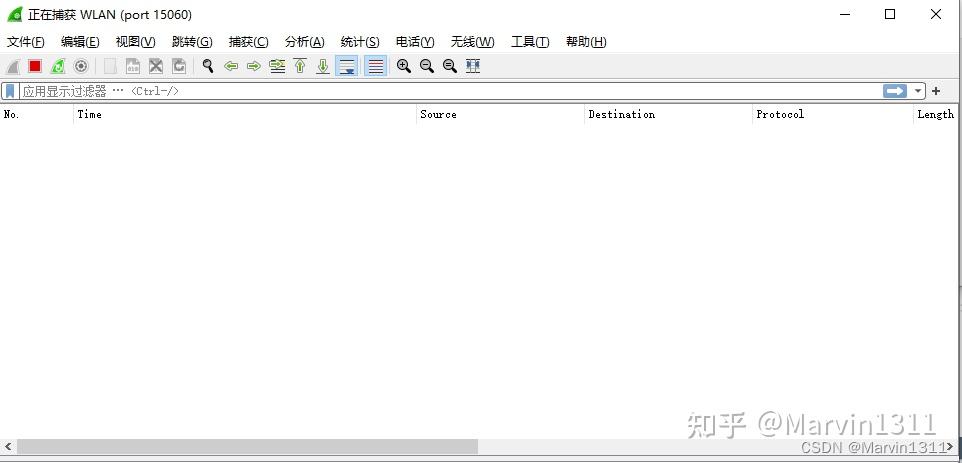The width and height of the screenshot is (962, 463).
Task: Open the 跳转(G) menu
Action: click(192, 42)
